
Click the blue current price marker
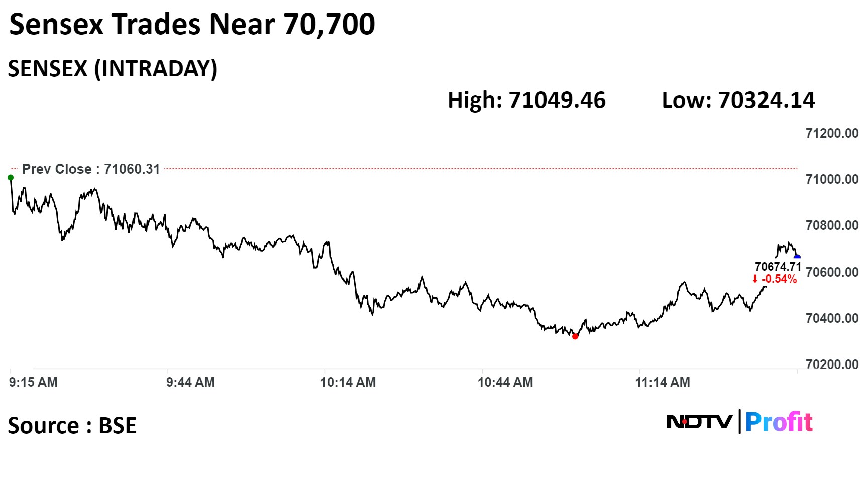click(797, 258)
